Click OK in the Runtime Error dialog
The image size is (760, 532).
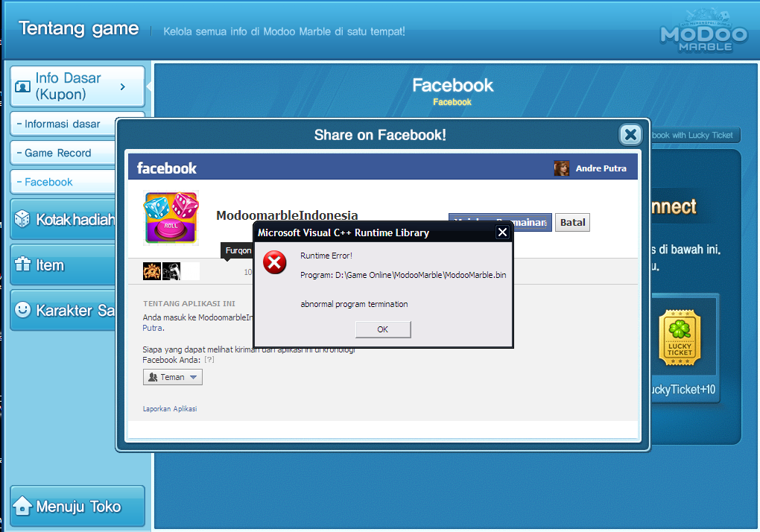383,329
